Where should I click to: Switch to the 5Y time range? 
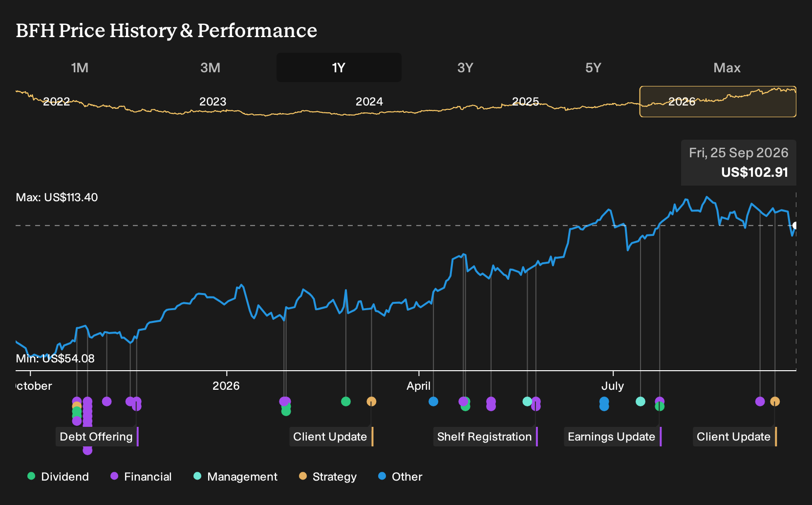pos(593,67)
